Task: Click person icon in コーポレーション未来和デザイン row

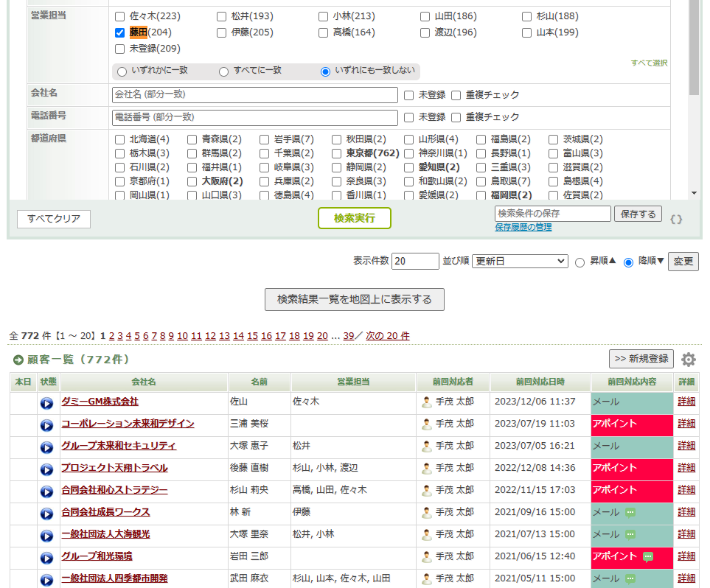Action: [427, 424]
